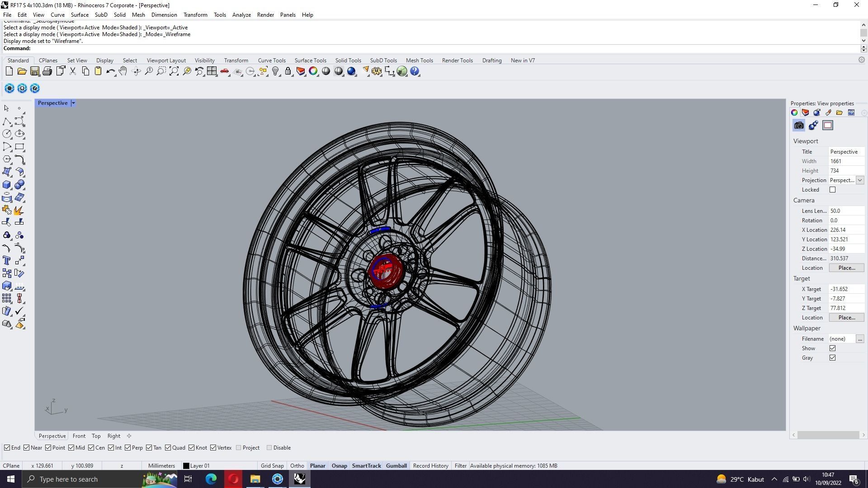Click the Cut scissors icon
The height and width of the screenshot is (488, 868).
73,71
